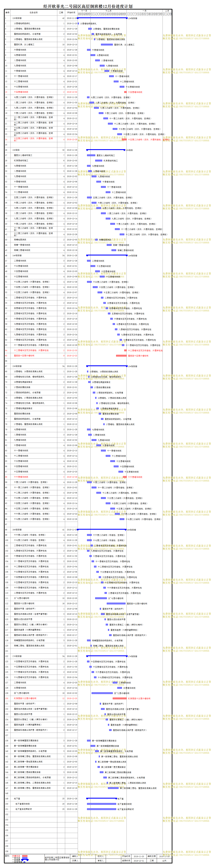The width and height of the screenshot is (211, 868).
Task: Click the 一般任务 legend entry
Action: pos(16,858)
